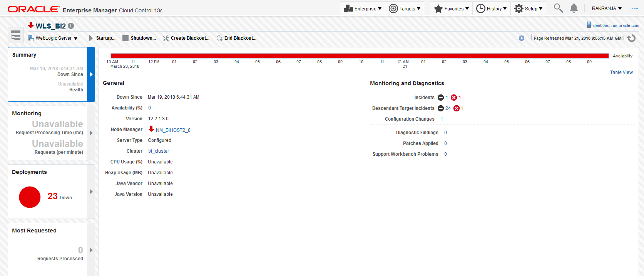This screenshot has width=644, height=276.
Task: Open the Setup menu
Action: pos(528,8)
